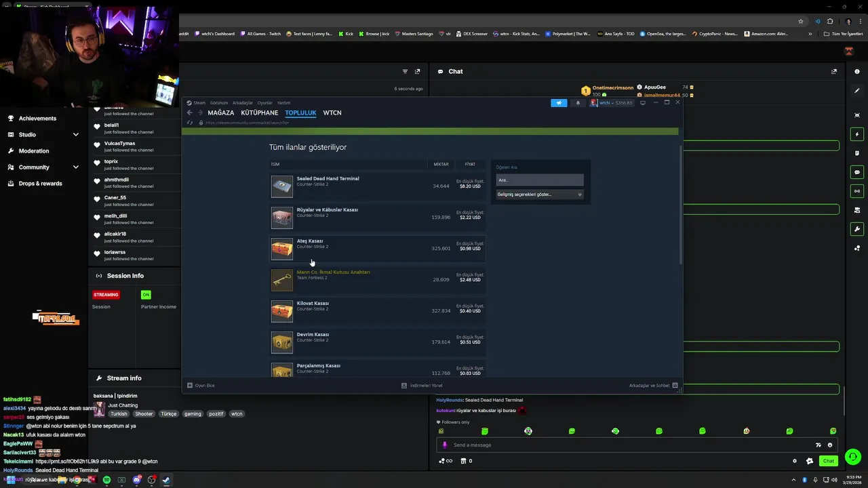The width and height of the screenshot is (868, 488).
Task: Sort listings by İSİM column
Action: pyautogui.click(x=275, y=164)
